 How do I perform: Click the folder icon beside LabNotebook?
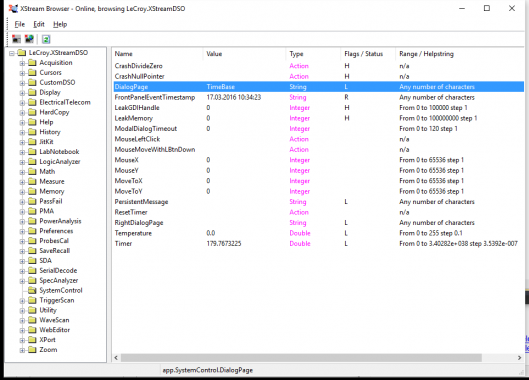point(32,152)
